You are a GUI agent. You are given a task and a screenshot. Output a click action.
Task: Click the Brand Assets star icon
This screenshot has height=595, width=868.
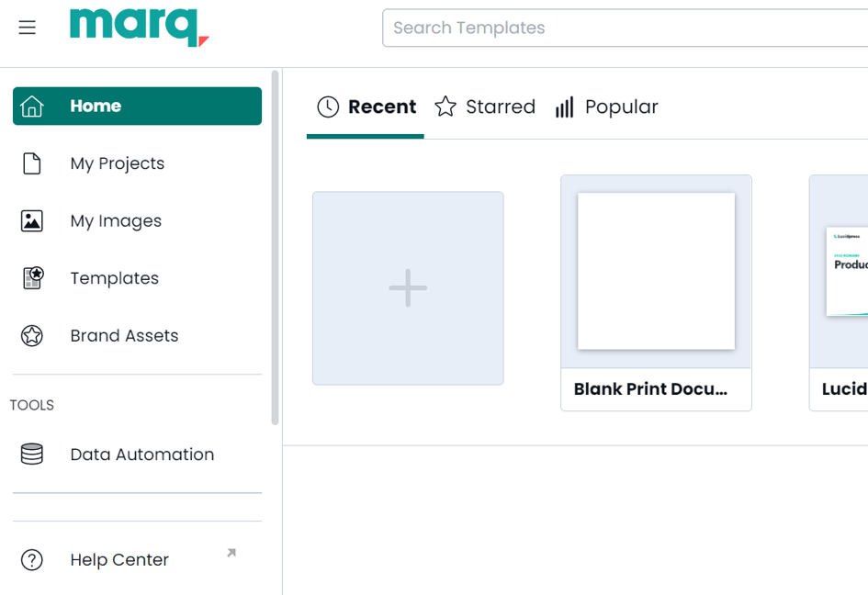(32, 336)
